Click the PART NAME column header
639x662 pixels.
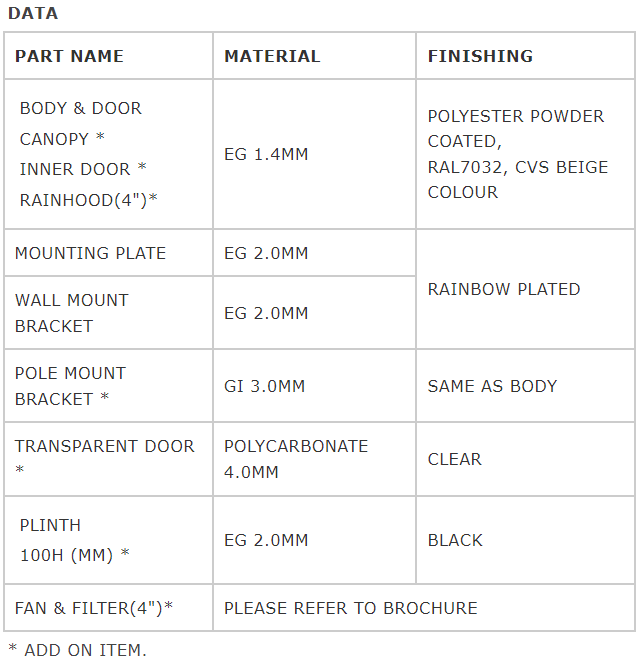(69, 56)
